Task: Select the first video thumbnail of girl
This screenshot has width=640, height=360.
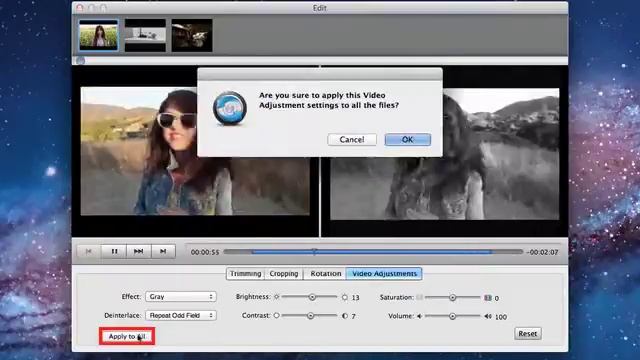Action: coord(98,35)
